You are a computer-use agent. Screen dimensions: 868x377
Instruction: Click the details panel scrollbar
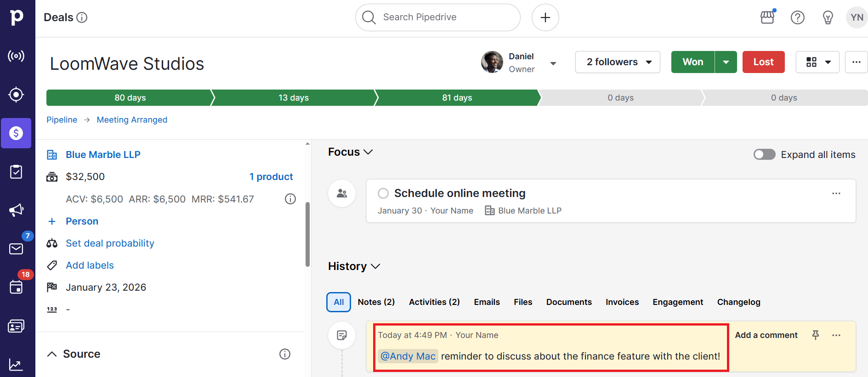click(307, 234)
